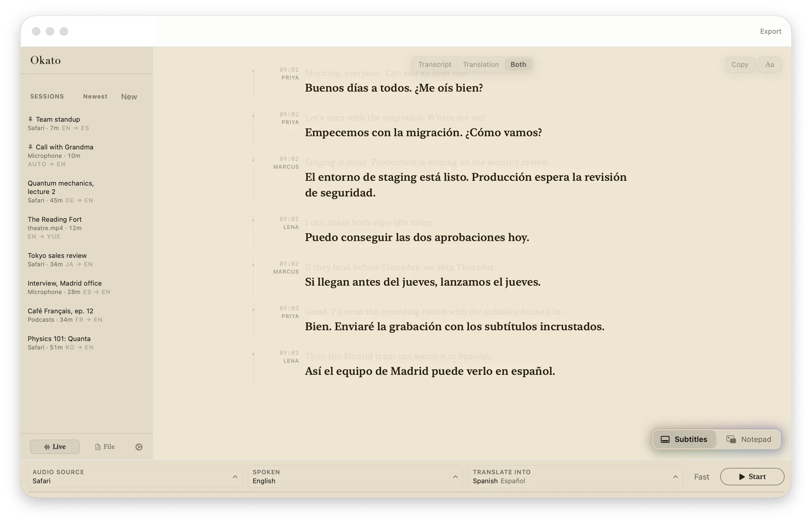The width and height of the screenshot is (812, 523).
Task: Switch to the Transcript view tab
Action: pyautogui.click(x=435, y=65)
